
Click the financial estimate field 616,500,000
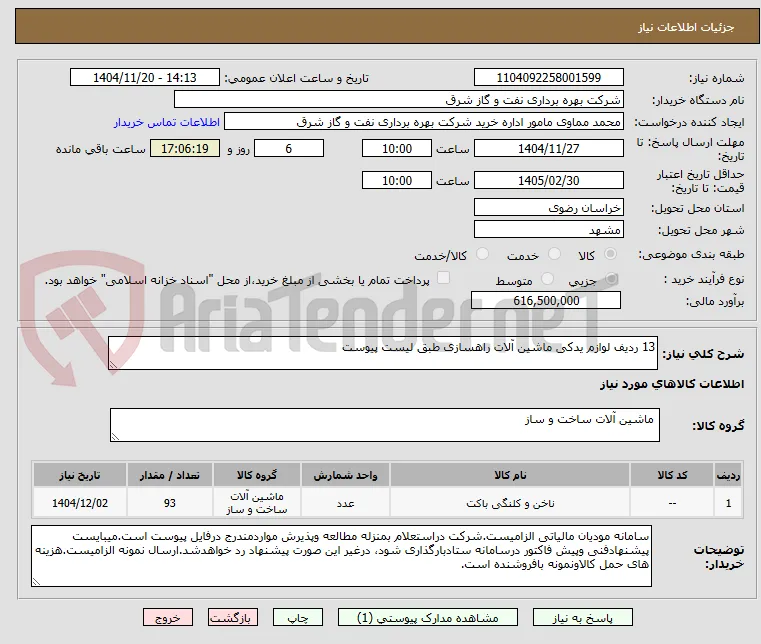[x=546, y=300]
